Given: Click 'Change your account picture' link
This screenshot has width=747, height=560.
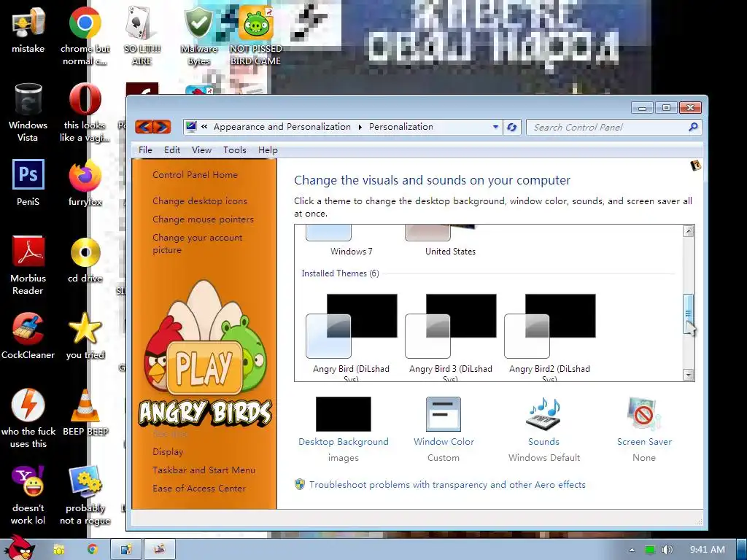Looking at the screenshot, I should point(197,244).
